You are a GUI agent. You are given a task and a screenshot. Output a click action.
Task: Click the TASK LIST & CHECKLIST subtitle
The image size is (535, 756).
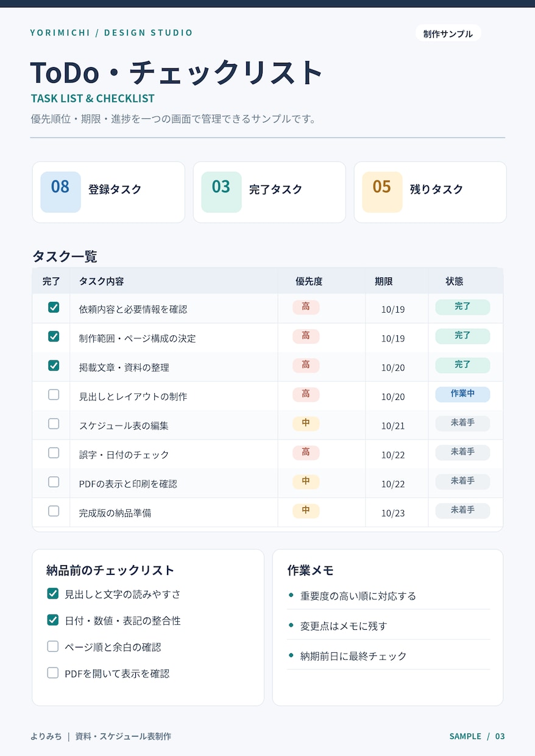click(93, 98)
